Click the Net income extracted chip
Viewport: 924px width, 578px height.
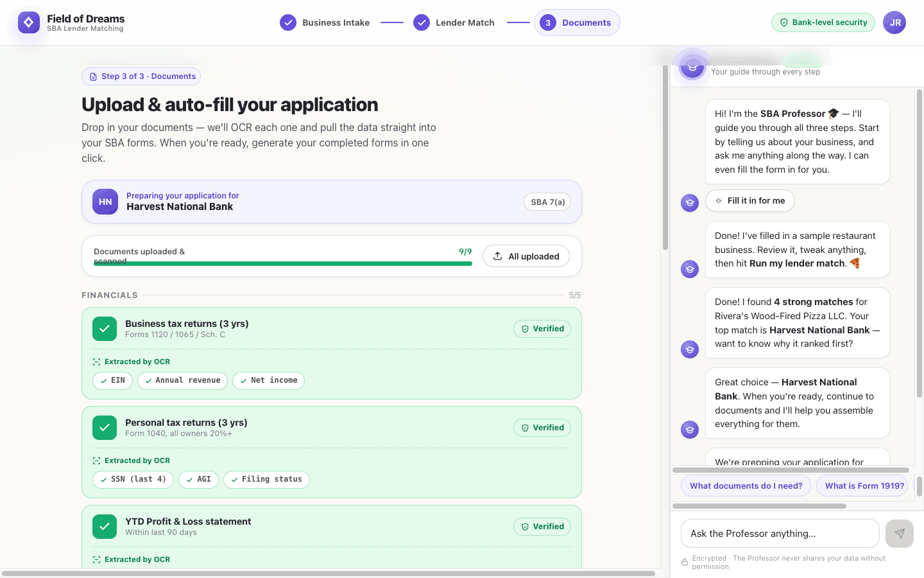tap(268, 381)
